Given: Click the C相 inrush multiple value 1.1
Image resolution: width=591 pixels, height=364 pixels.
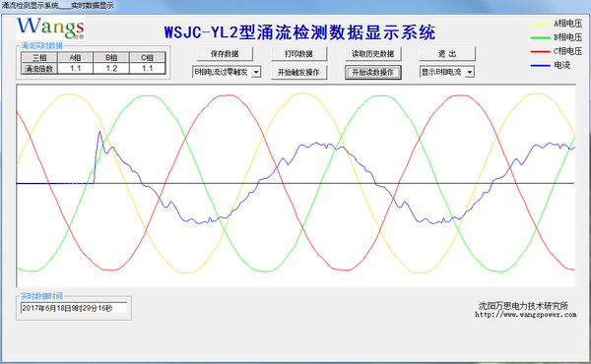Looking at the screenshot, I should (x=147, y=69).
